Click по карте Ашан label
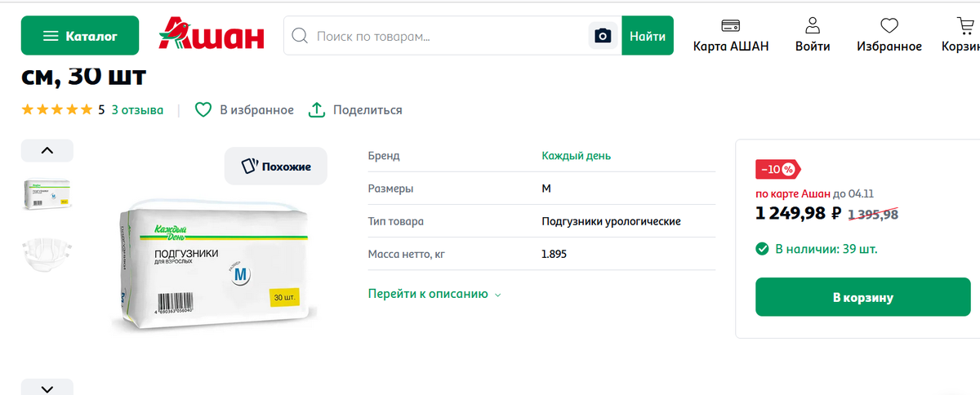 point(792,193)
